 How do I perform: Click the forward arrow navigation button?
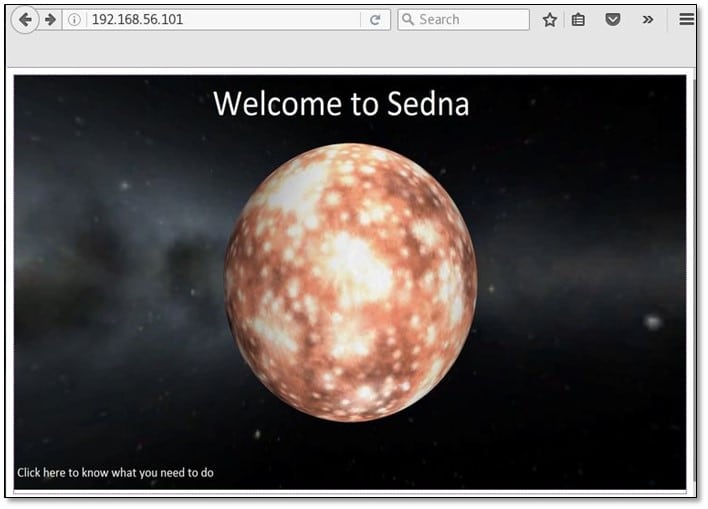point(50,19)
